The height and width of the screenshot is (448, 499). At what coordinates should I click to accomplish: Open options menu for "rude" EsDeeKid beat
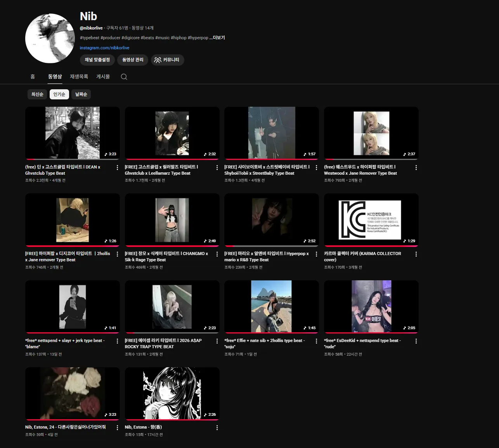pyautogui.click(x=416, y=341)
